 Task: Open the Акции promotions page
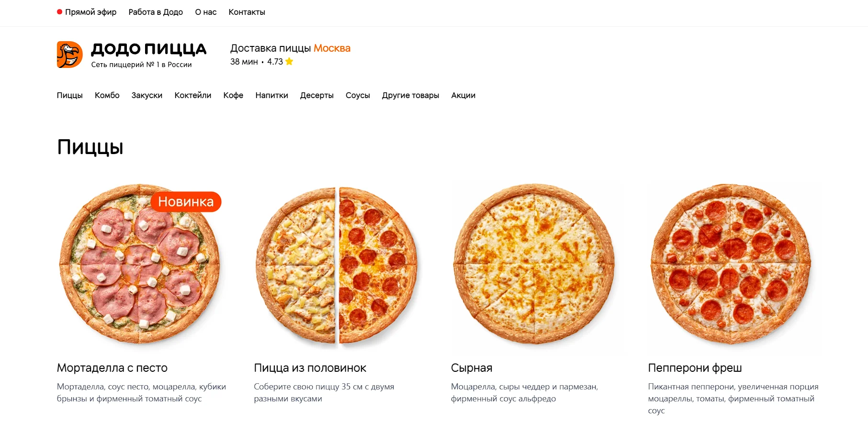coord(463,95)
